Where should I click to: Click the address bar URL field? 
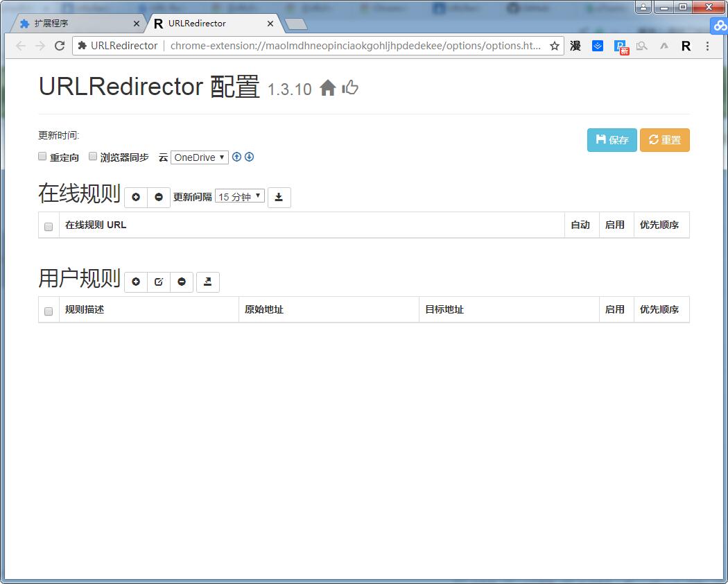[x=355, y=46]
